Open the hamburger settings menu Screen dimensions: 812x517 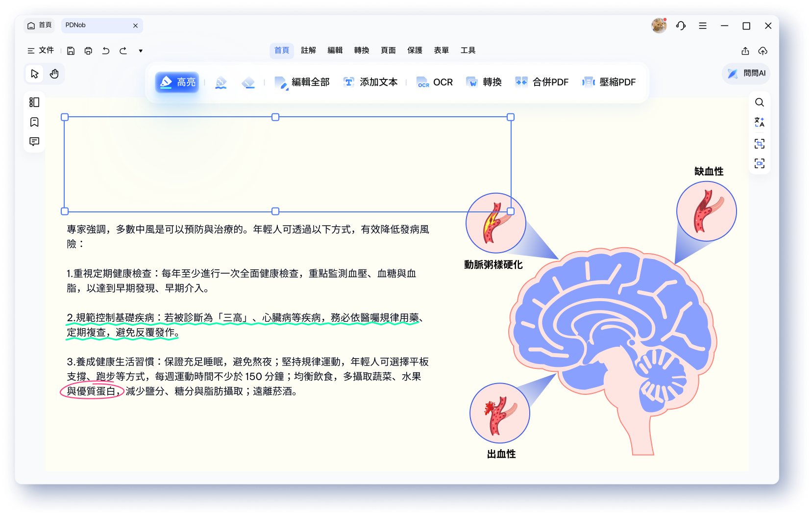(x=703, y=26)
